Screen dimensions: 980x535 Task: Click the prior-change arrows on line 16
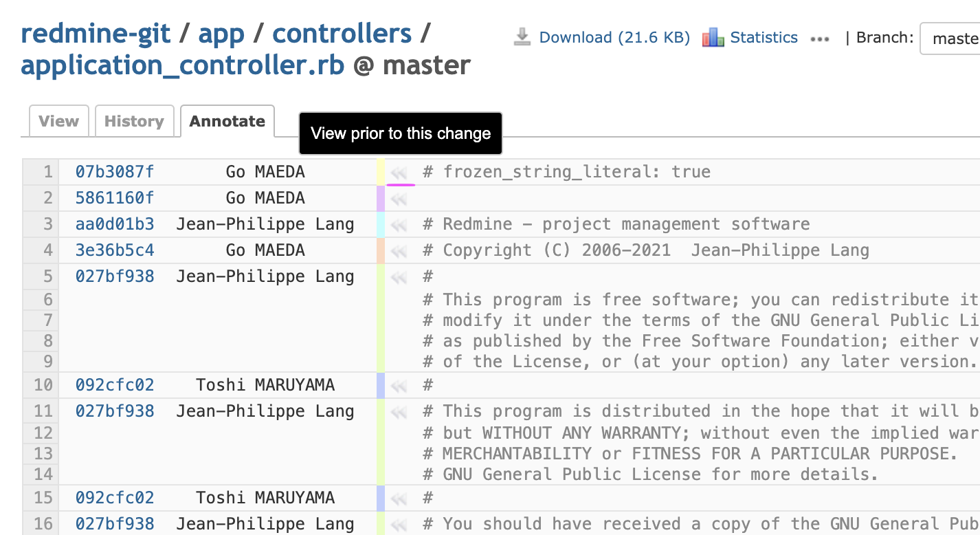[399, 525]
